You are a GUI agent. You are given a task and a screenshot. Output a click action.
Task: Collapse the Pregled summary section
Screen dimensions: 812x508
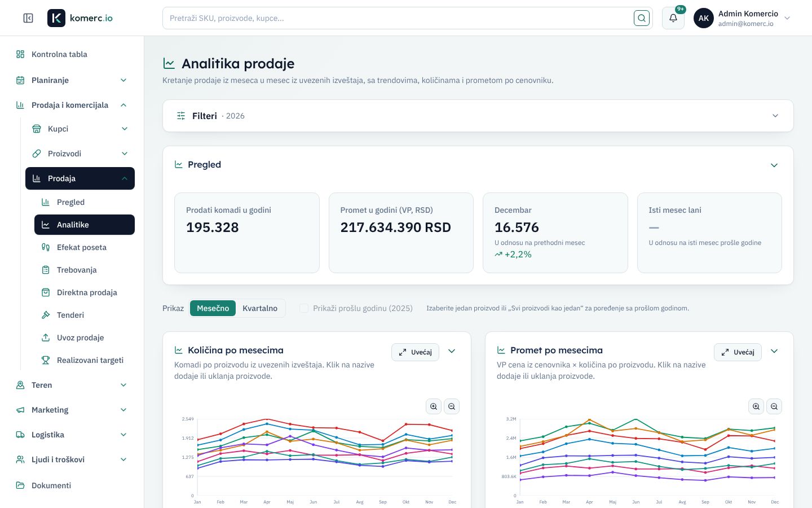(x=774, y=165)
